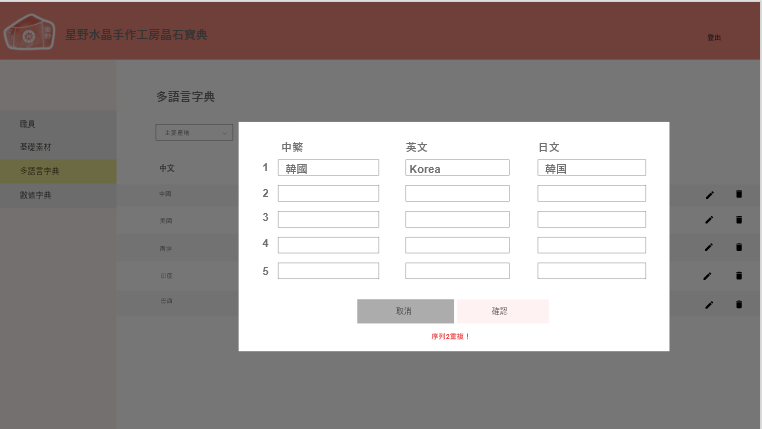Click the trash icon in the fourth row
This screenshot has height=429, width=762.
pyautogui.click(x=739, y=276)
